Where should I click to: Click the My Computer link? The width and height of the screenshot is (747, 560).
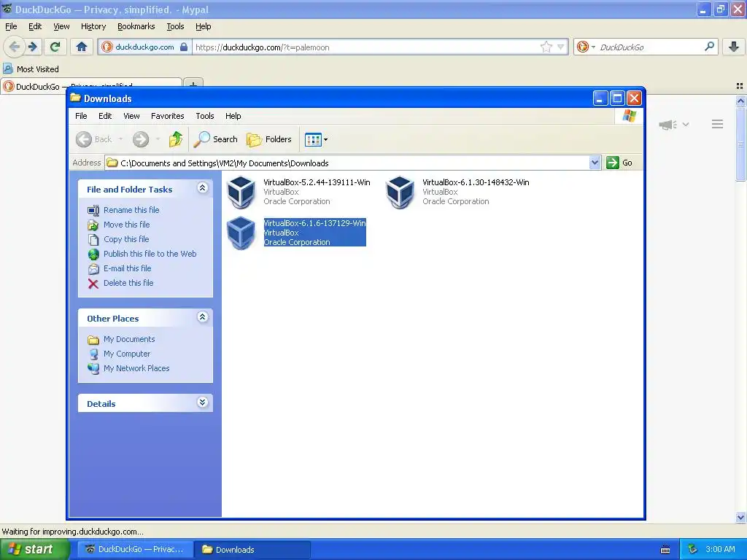coord(127,354)
